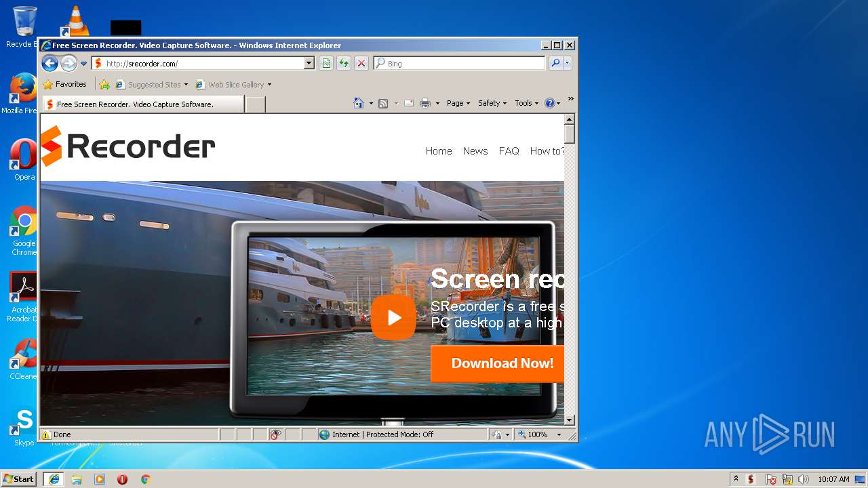Open the Web Slice Gallery link
The width and height of the screenshot is (868, 488).
(x=233, y=85)
